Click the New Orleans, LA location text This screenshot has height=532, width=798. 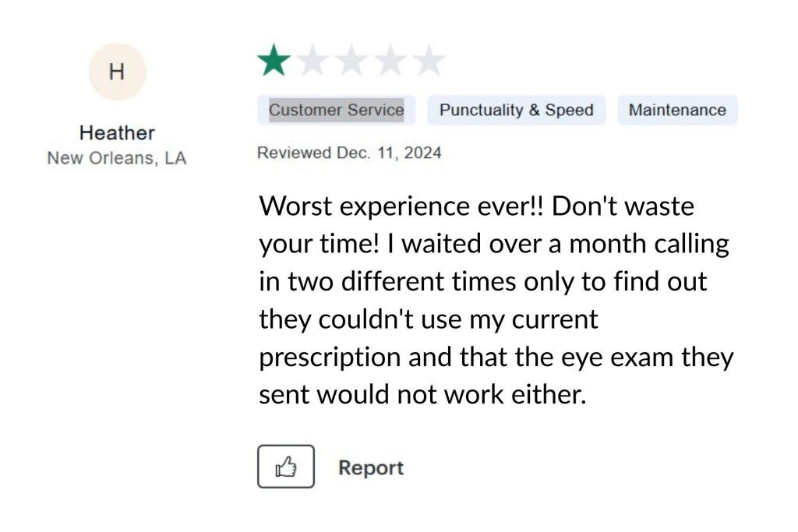(117, 158)
